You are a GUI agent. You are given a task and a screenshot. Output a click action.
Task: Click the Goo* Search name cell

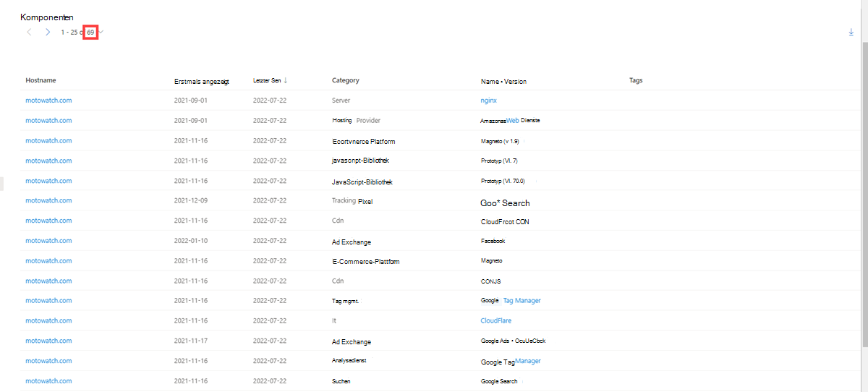coord(505,203)
